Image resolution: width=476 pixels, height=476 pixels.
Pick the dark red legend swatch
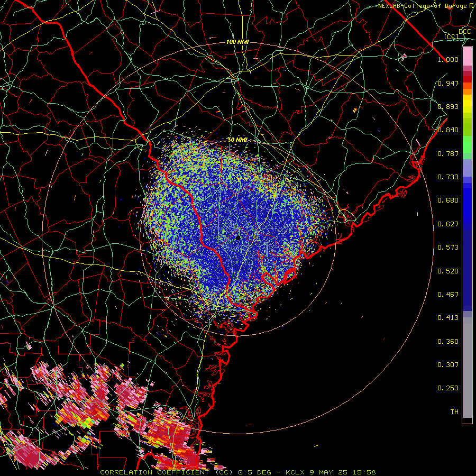467,79
